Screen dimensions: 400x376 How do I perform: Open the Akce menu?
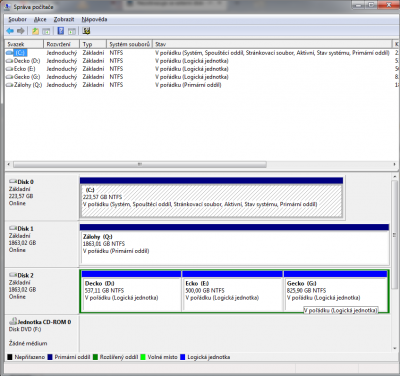(x=40, y=19)
